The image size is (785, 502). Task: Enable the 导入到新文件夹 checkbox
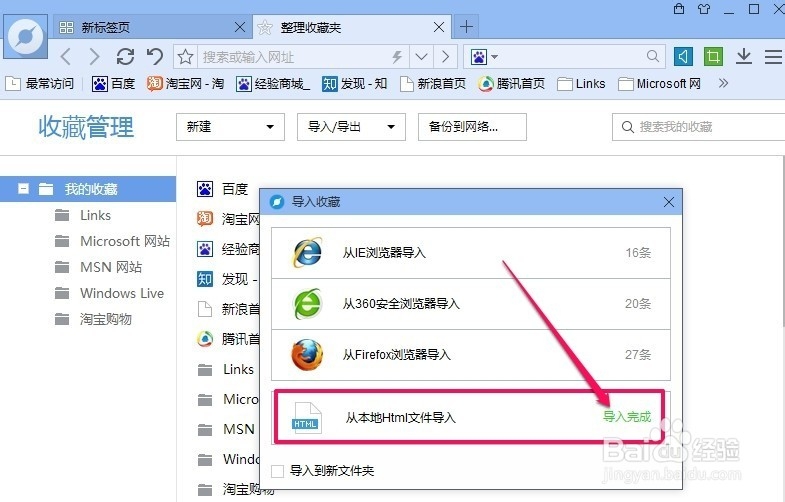coord(277,471)
